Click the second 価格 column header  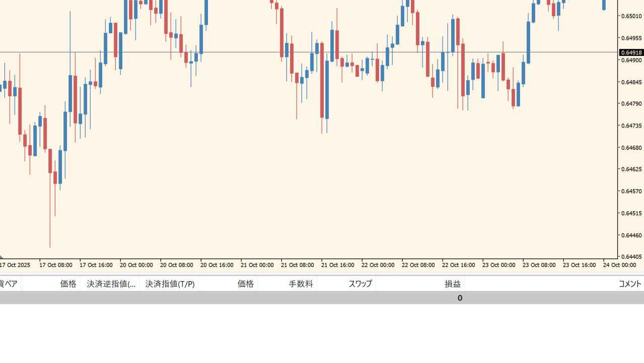point(245,284)
